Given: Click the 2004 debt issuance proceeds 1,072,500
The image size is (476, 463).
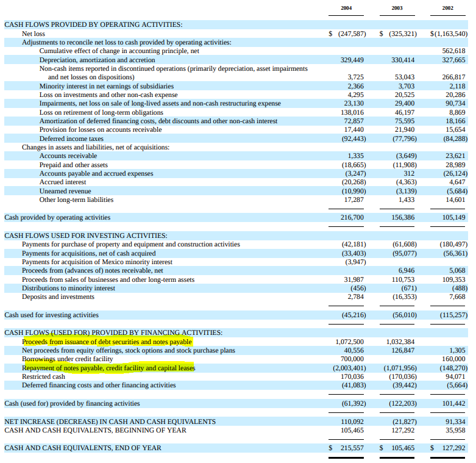Looking at the screenshot, I should [x=350, y=342].
